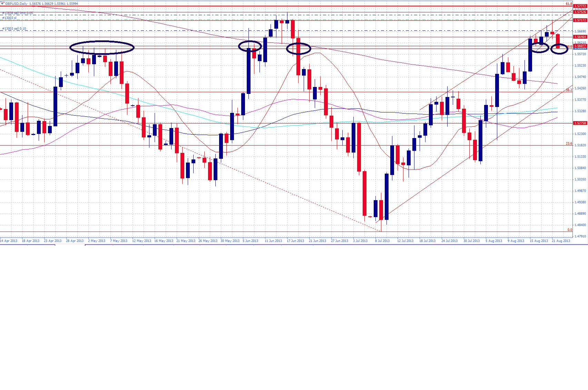Screen dimensions: 588x390
Task: Click the 30 Jul 2013 date label
Action: click(x=472, y=241)
